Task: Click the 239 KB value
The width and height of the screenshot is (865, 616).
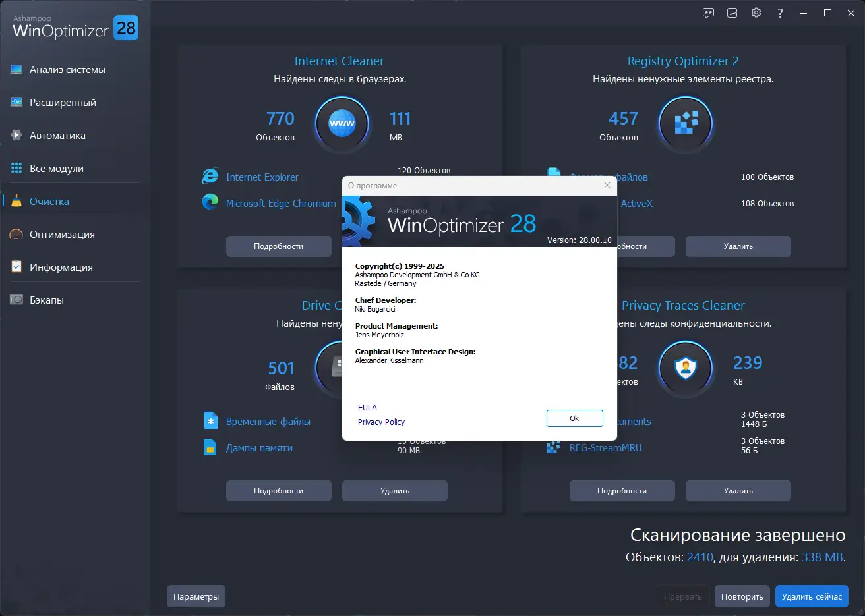Action: coord(748,363)
